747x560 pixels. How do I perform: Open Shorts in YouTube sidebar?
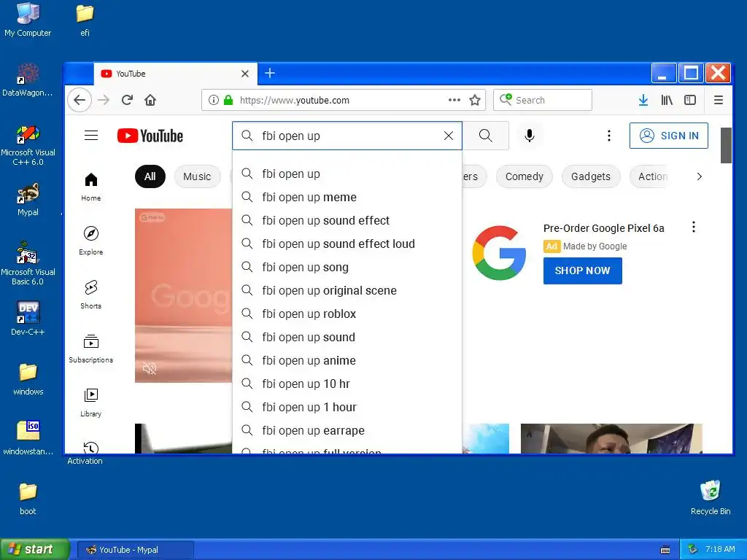pos(91,295)
